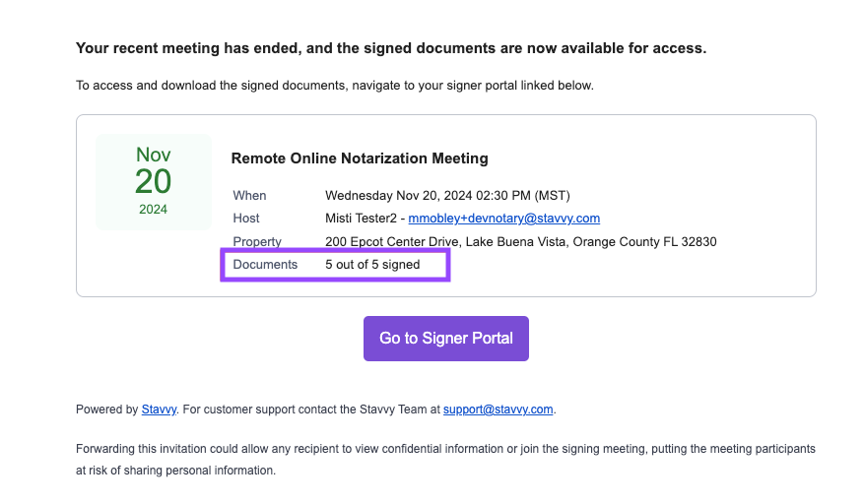Select the Remote Online Notarization Meeting heading
This screenshot has height=504, width=864.
click(360, 158)
